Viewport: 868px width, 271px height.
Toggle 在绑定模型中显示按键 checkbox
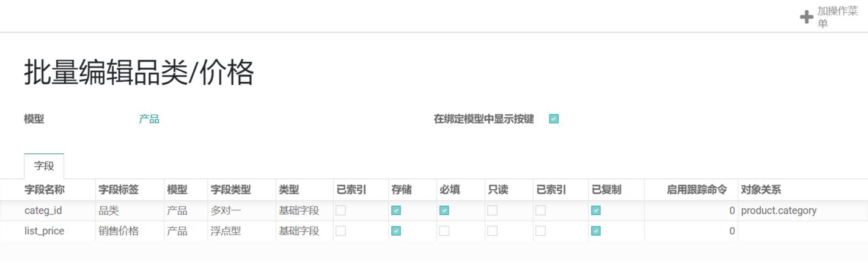click(x=554, y=119)
